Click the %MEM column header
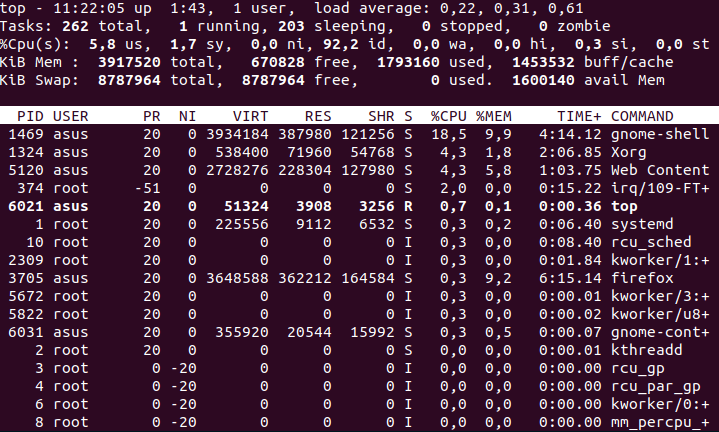This screenshot has height=432, width=719. coord(493,116)
